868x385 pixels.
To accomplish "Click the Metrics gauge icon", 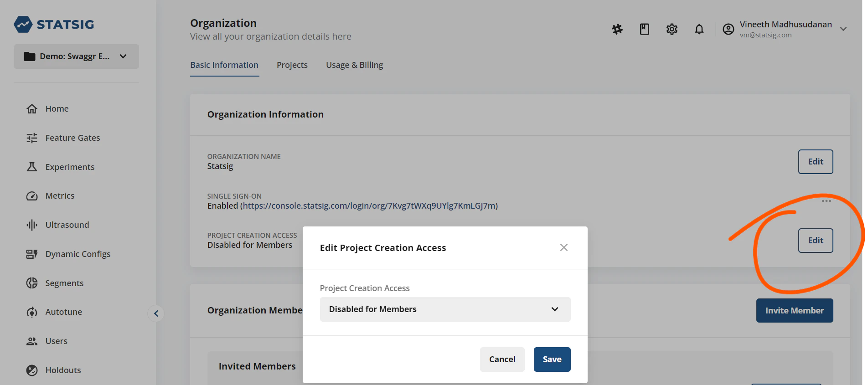I will pyautogui.click(x=32, y=196).
